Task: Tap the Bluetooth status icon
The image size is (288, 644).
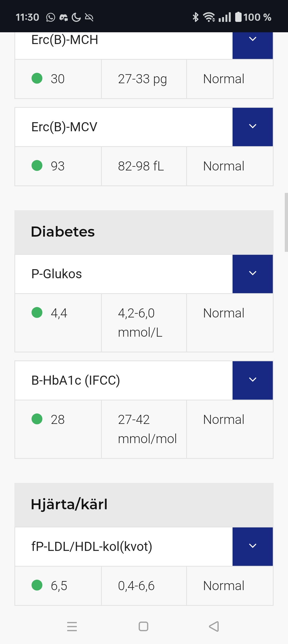Action: 195,17
